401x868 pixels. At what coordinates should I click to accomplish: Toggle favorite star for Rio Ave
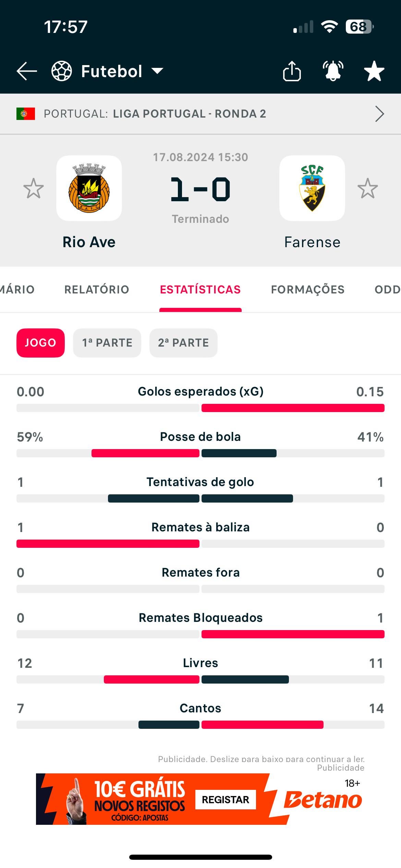(x=34, y=188)
